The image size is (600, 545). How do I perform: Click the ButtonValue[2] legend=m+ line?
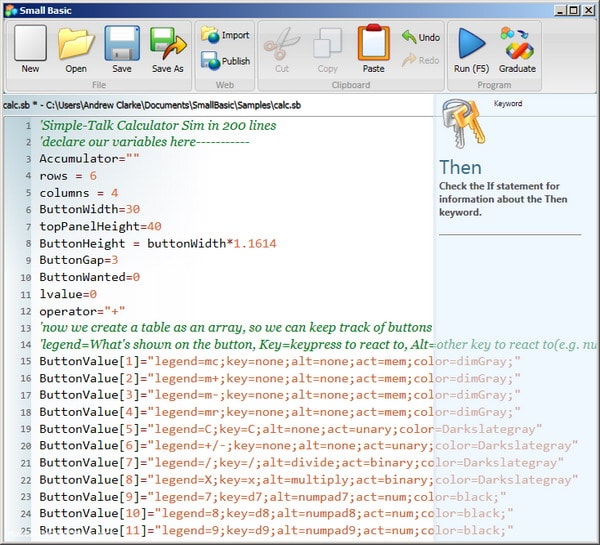[x=280, y=378]
